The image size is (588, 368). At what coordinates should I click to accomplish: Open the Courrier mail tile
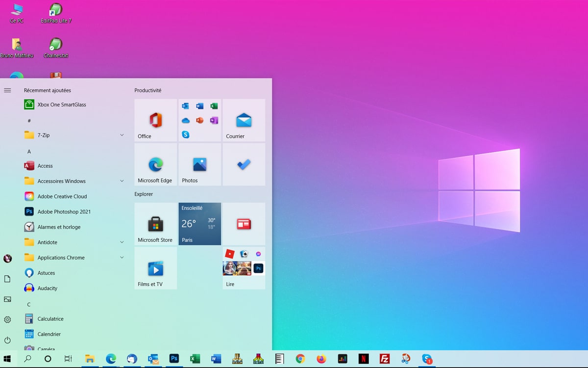[x=244, y=120]
